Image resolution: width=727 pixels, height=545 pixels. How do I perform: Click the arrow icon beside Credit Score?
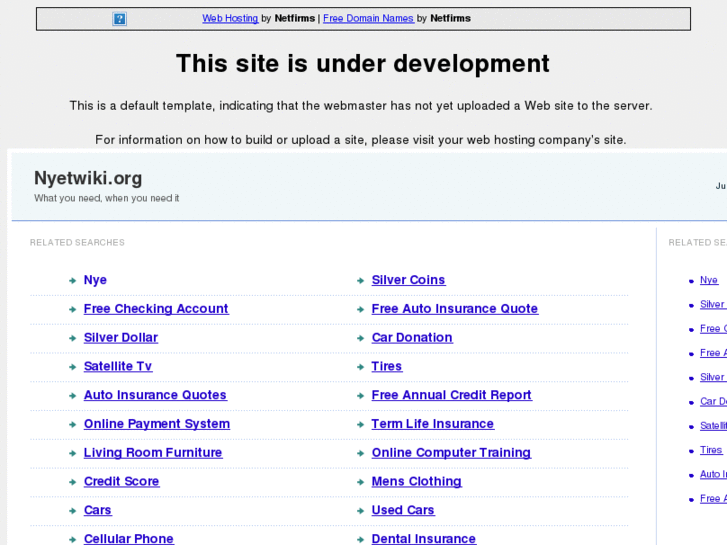click(72, 482)
